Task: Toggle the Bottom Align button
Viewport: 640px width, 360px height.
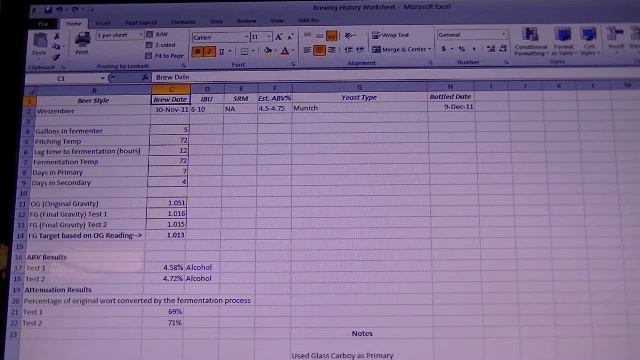Action: pos(331,36)
